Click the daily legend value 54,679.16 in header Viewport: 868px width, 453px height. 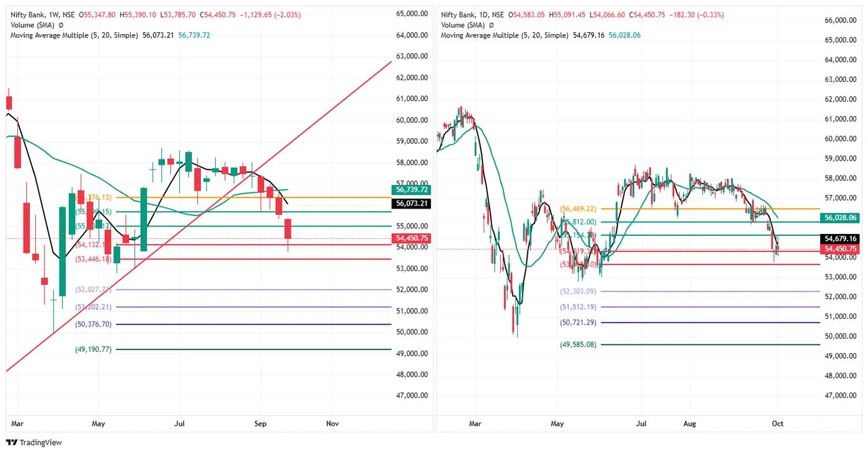coord(588,35)
